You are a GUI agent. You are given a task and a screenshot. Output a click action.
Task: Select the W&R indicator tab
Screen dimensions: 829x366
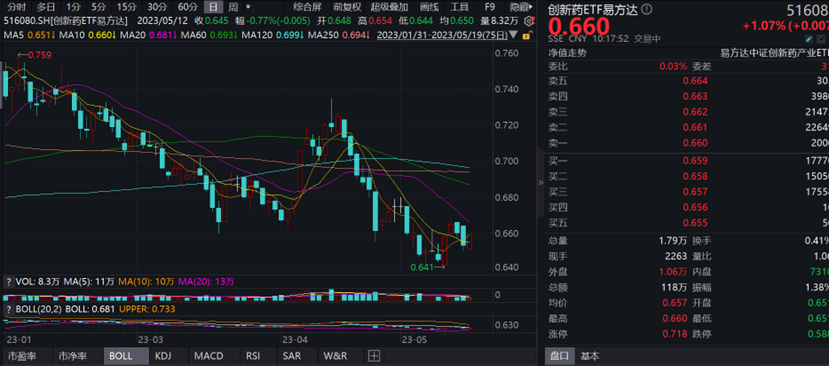click(x=336, y=356)
